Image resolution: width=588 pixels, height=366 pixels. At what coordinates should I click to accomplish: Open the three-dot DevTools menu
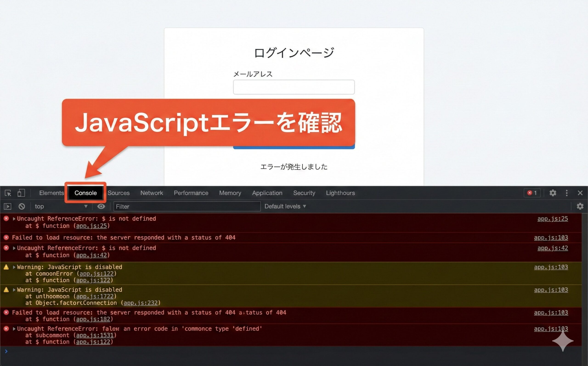click(567, 193)
